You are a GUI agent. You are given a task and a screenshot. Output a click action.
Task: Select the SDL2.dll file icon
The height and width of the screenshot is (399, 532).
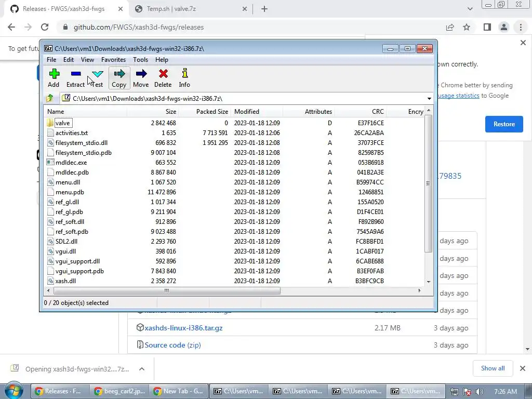coord(50,241)
